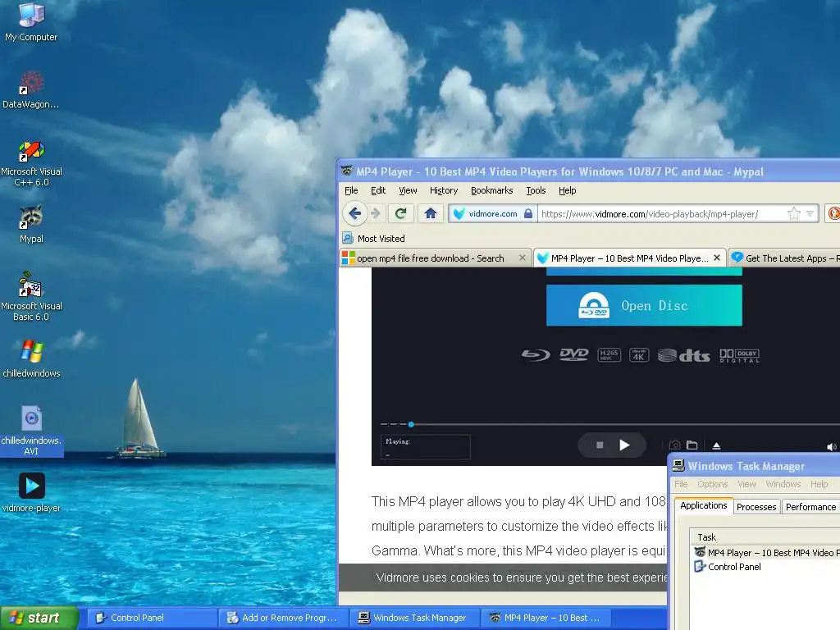
Task: Mute the player with speaker icon
Action: click(x=832, y=447)
